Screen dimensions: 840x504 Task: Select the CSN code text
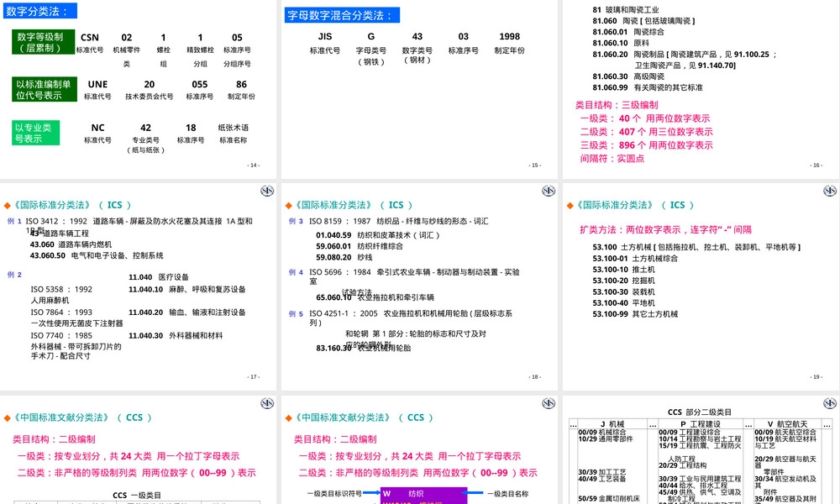[90, 38]
